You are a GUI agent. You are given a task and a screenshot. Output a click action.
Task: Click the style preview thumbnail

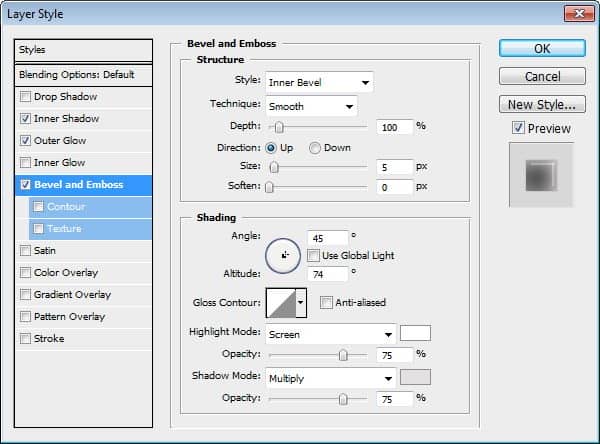541,175
